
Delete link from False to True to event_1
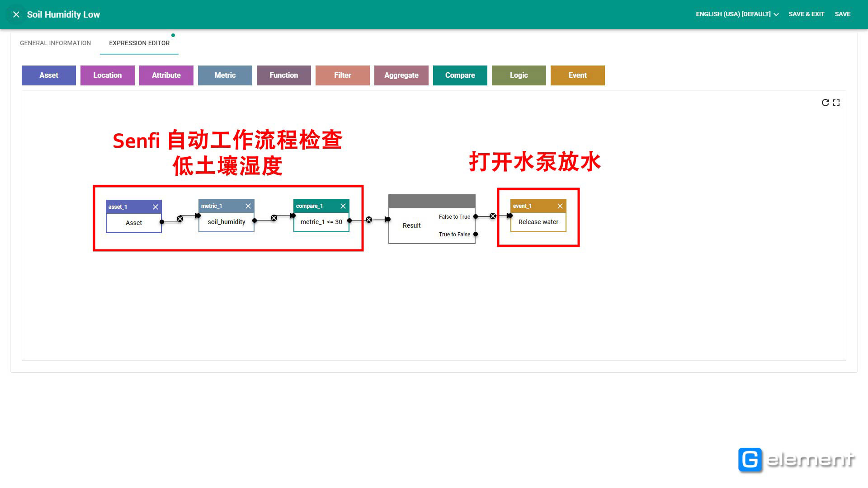[x=493, y=216]
